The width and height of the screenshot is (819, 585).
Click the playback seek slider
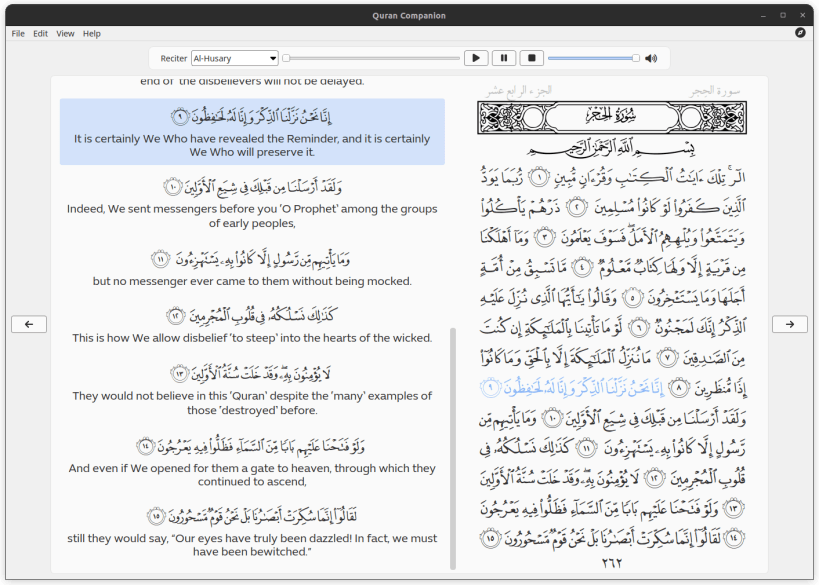(370, 58)
